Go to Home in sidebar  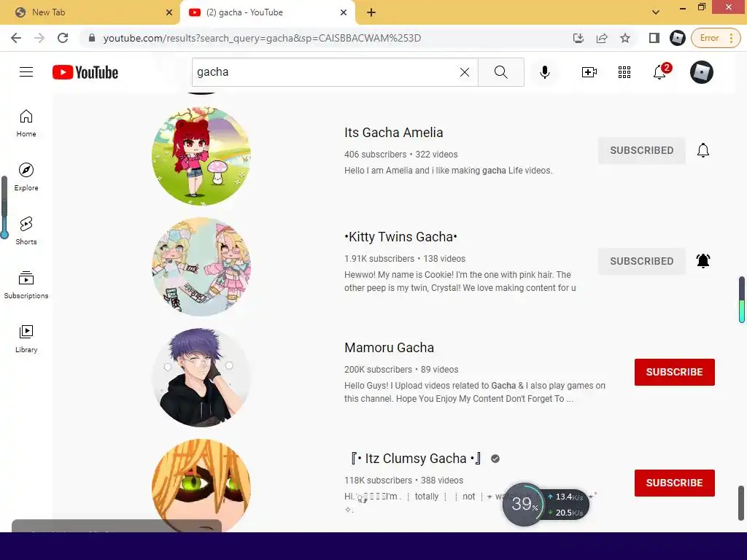[26, 123]
